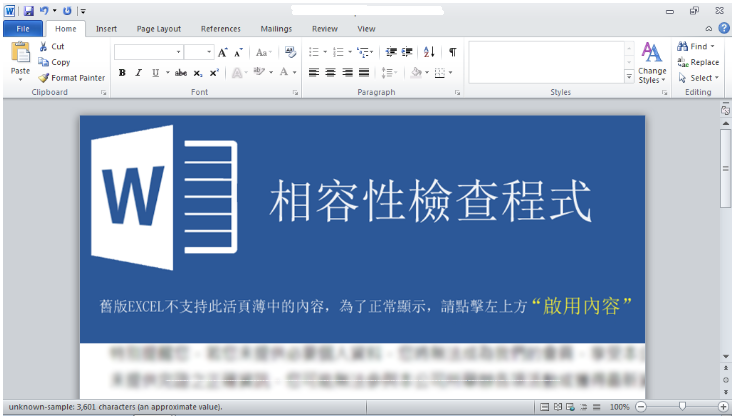Click the Sort icon

point(429,52)
